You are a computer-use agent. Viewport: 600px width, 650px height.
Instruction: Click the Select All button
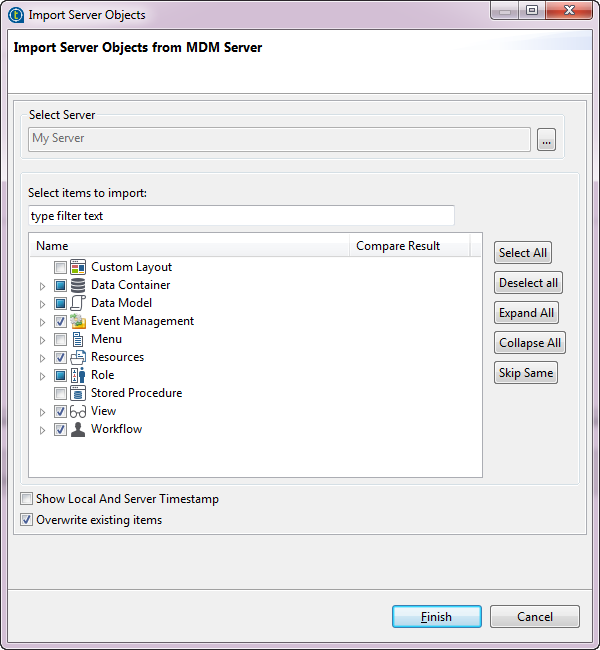pyautogui.click(x=522, y=252)
